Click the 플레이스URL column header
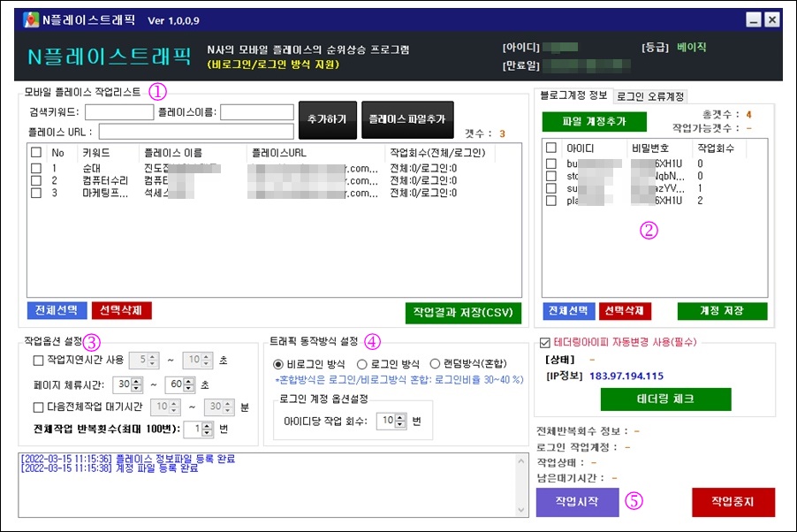797x532 pixels. [x=278, y=153]
